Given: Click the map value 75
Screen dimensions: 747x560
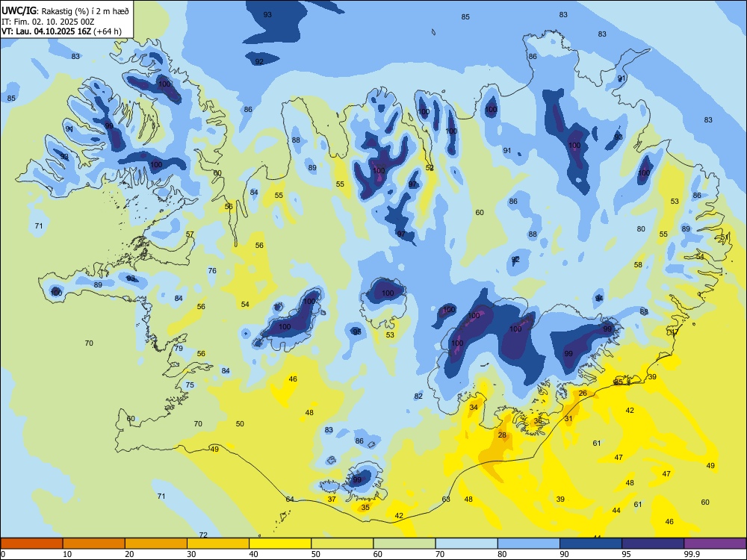Looking at the screenshot, I should pos(190,385).
